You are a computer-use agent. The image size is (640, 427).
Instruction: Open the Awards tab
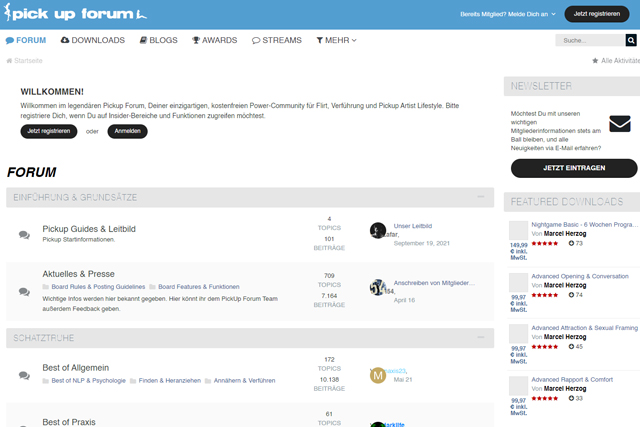point(215,40)
